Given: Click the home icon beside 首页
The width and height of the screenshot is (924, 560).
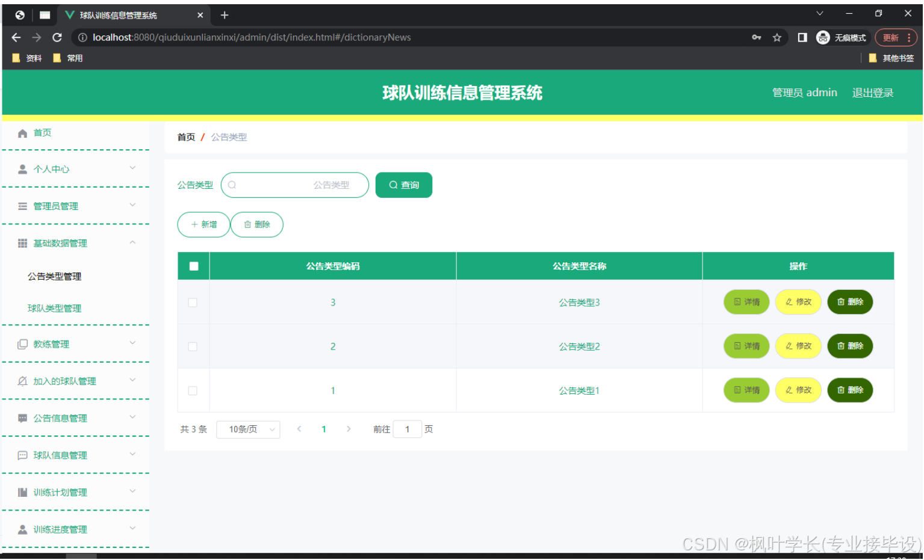Looking at the screenshot, I should (22, 133).
